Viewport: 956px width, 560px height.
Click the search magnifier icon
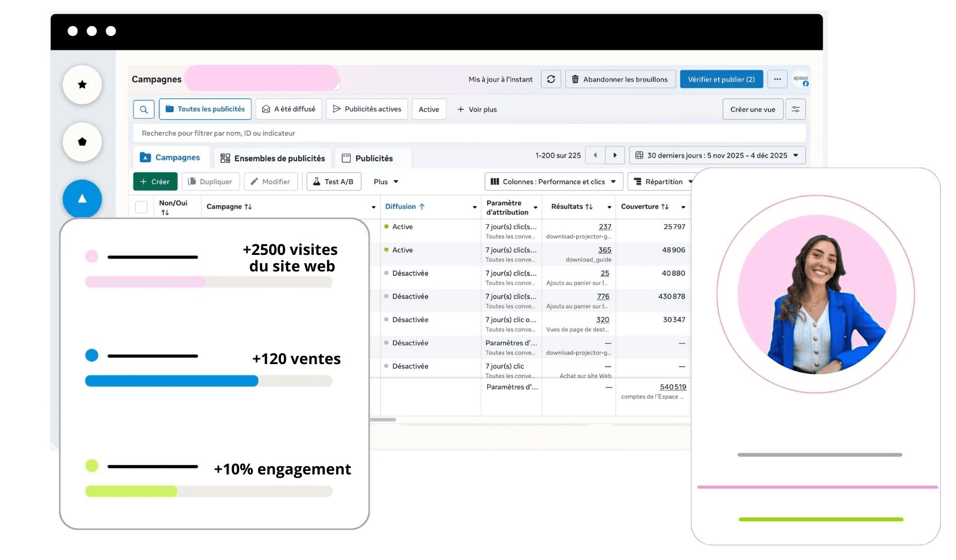click(x=143, y=109)
